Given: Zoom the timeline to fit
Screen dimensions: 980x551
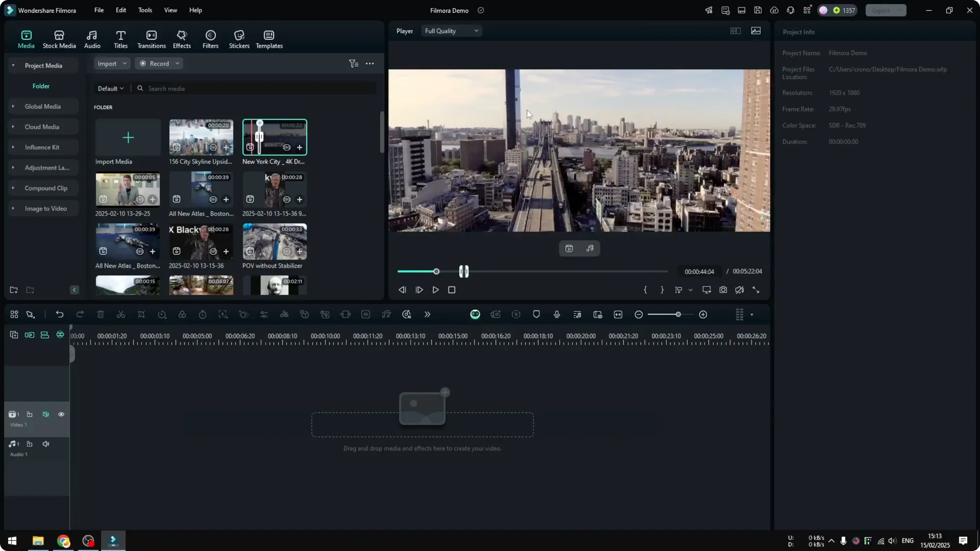Looking at the screenshot, I should (618, 314).
